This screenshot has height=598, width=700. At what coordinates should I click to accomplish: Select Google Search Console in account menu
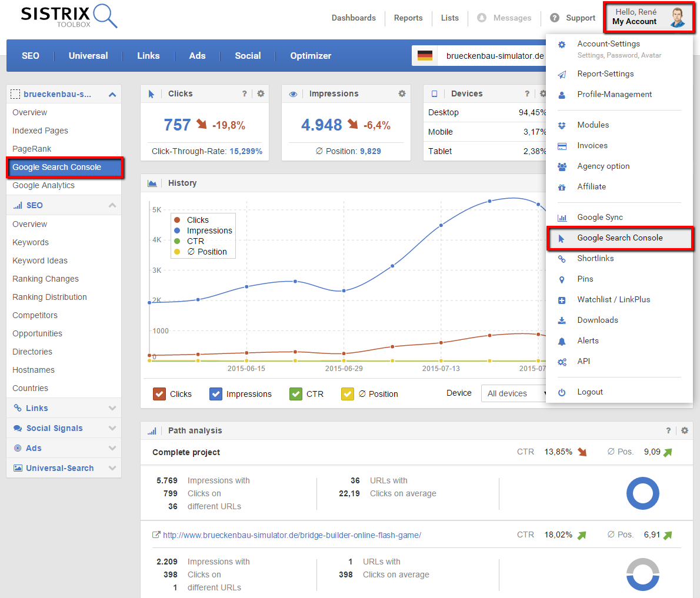620,238
